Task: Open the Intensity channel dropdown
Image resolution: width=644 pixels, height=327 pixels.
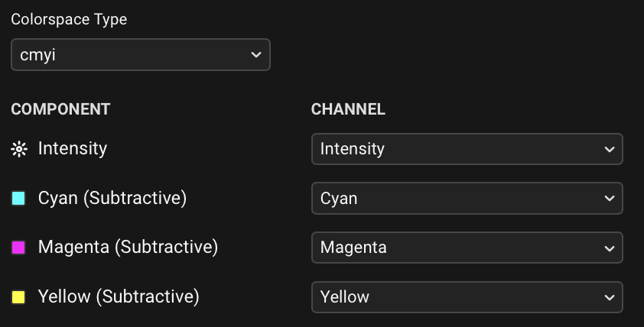Action: [x=467, y=149]
